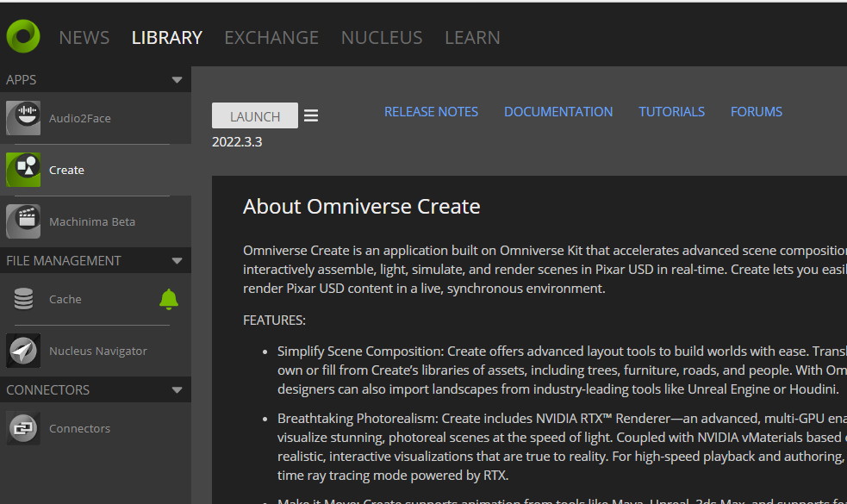Launch Omniverse Create with LAUNCH button
Screen dimensions: 847x504
pos(255,115)
